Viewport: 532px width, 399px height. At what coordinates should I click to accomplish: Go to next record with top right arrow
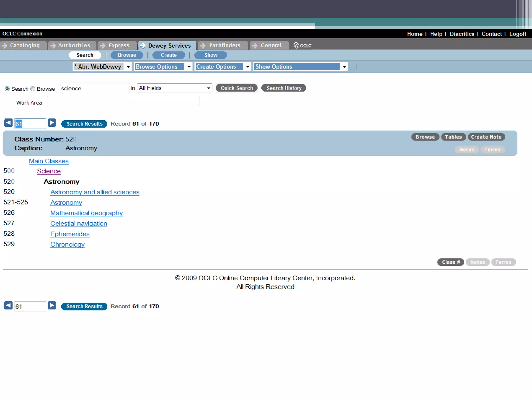pyautogui.click(x=52, y=123)
